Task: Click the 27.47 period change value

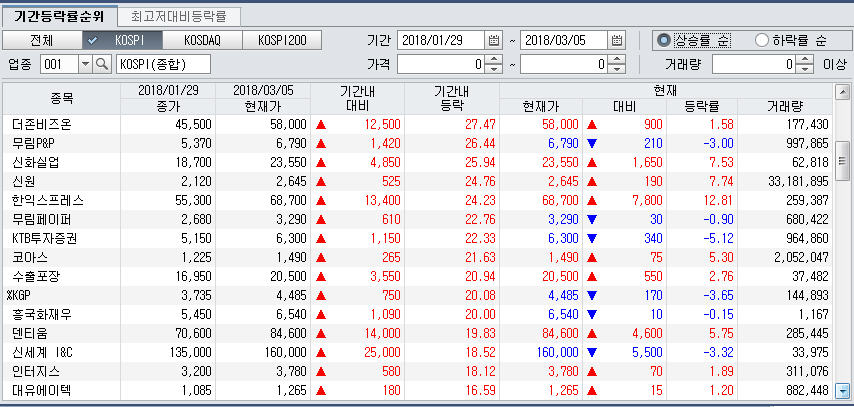Action: (480, 124)
